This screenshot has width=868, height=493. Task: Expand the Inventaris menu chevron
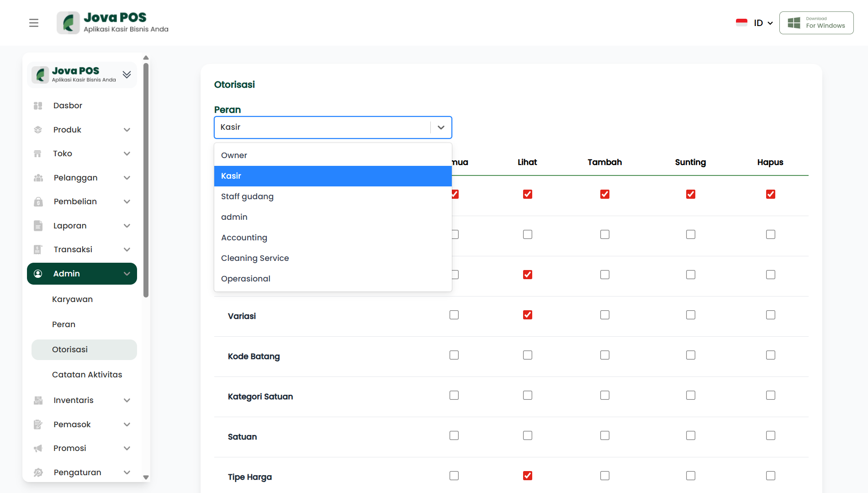(x=127, y=400)
